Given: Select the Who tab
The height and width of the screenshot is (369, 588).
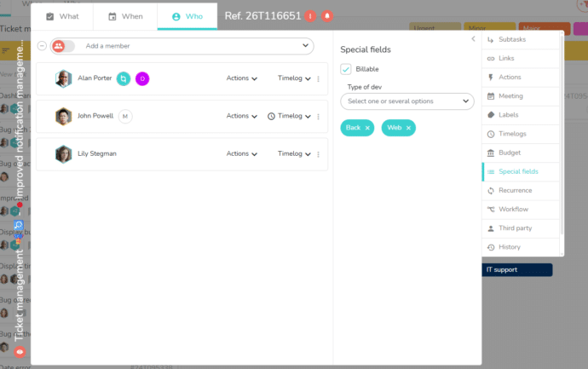Looking at the screenshot, I should [x=187, y=16].
